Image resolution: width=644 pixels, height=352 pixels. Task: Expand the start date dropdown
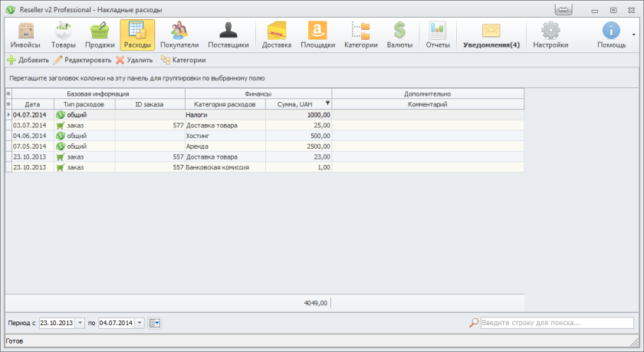pyautogui.click(x=80, y=323)
